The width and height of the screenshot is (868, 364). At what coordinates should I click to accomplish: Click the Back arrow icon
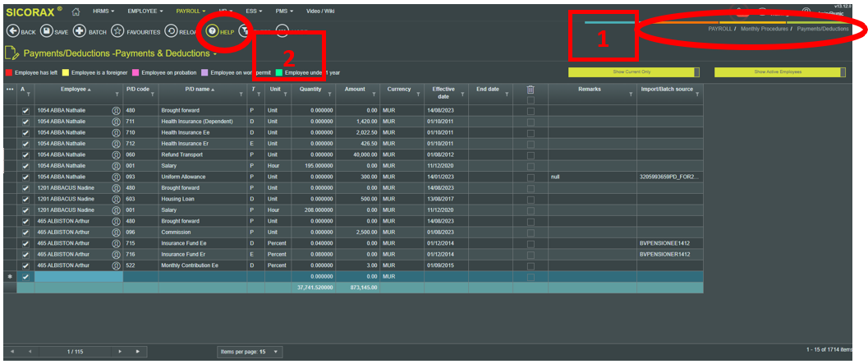[x=12, y=31]
